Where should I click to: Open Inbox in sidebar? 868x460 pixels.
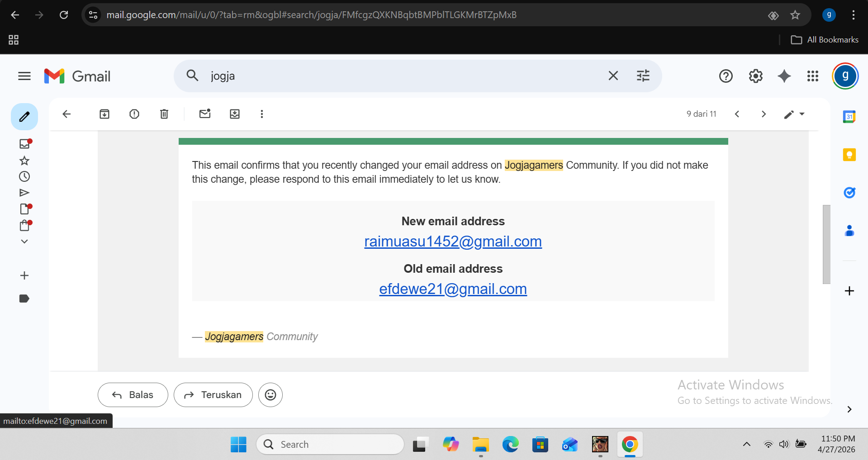24,144
